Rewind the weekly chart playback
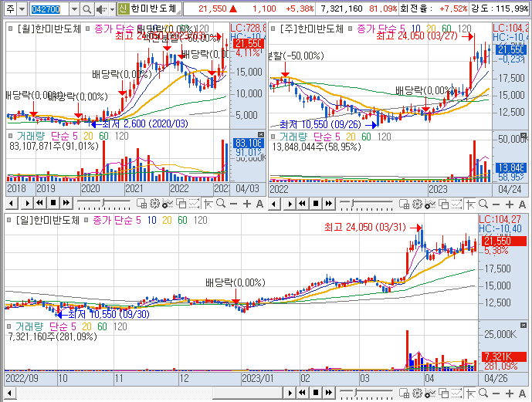The image size is (532, 402). click(303, 204)
